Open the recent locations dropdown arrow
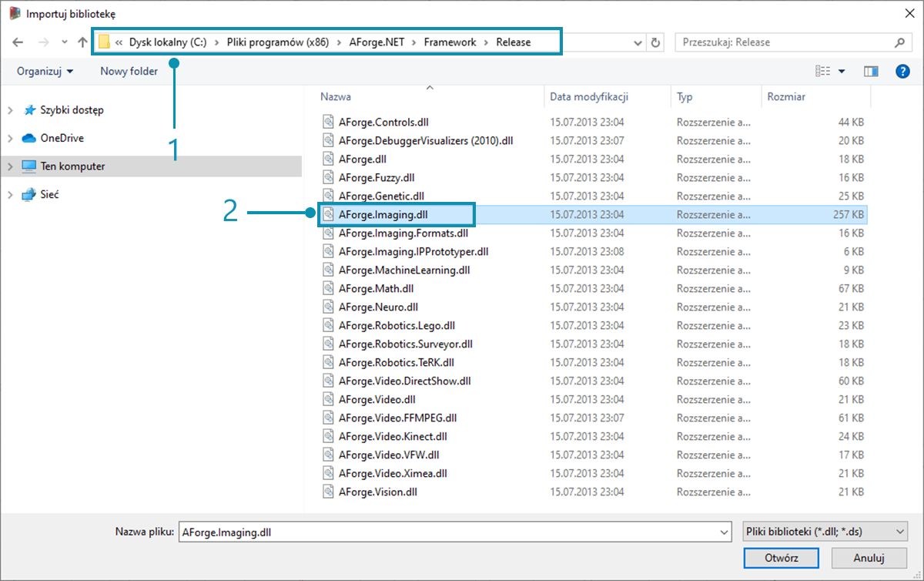The image size is (924, 581). click(65, 43)
